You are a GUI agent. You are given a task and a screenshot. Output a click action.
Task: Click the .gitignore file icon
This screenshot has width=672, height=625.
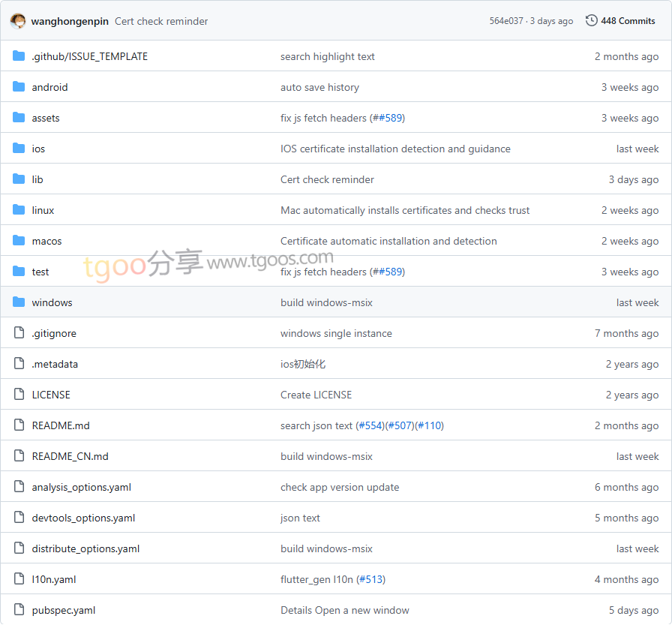pos(19,333)
